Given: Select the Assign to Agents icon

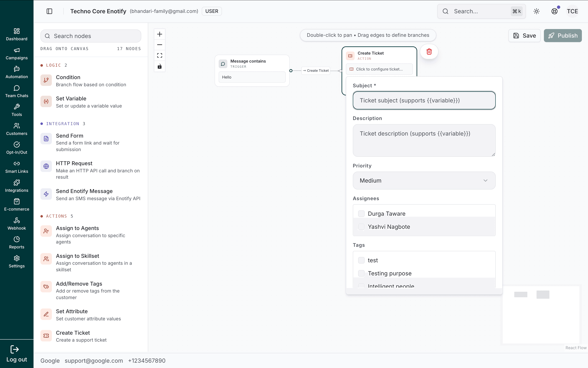Looking at the screenshot, I should coord(46,231).
